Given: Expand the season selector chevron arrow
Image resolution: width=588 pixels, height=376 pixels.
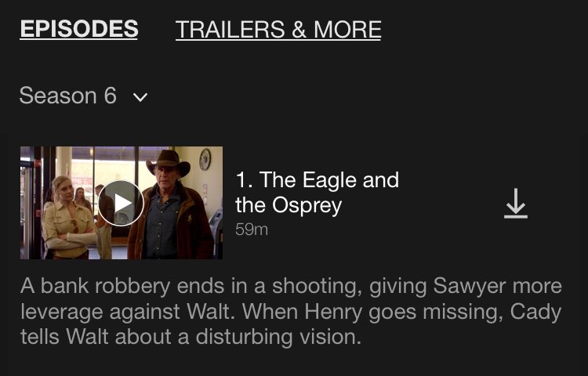Looking at the screenshot, I should pos(140,97).
